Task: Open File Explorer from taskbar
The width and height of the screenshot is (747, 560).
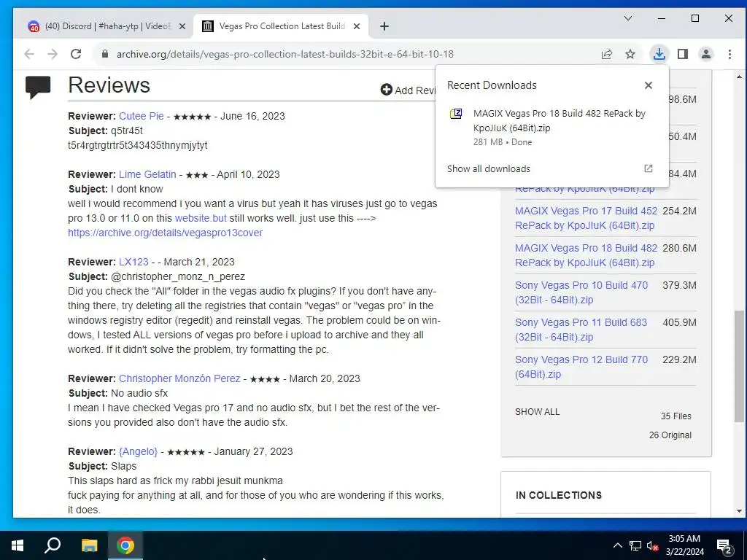Action: (89, 545)
